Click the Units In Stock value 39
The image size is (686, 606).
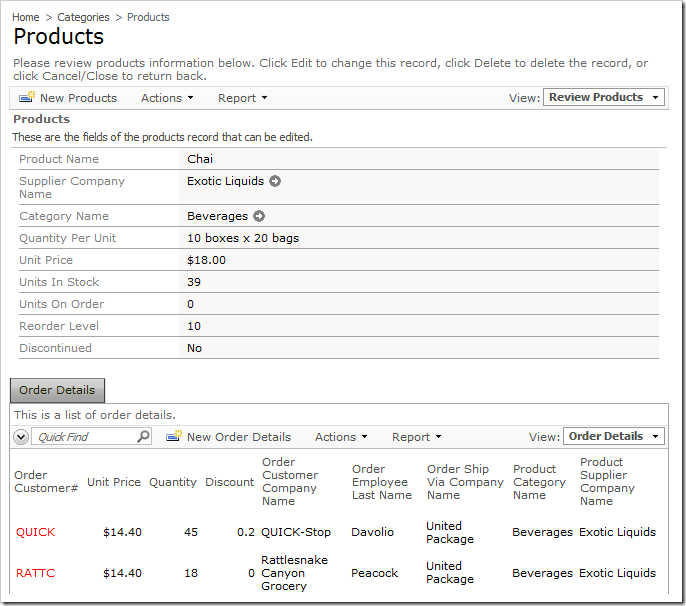(x=194, y=282)
